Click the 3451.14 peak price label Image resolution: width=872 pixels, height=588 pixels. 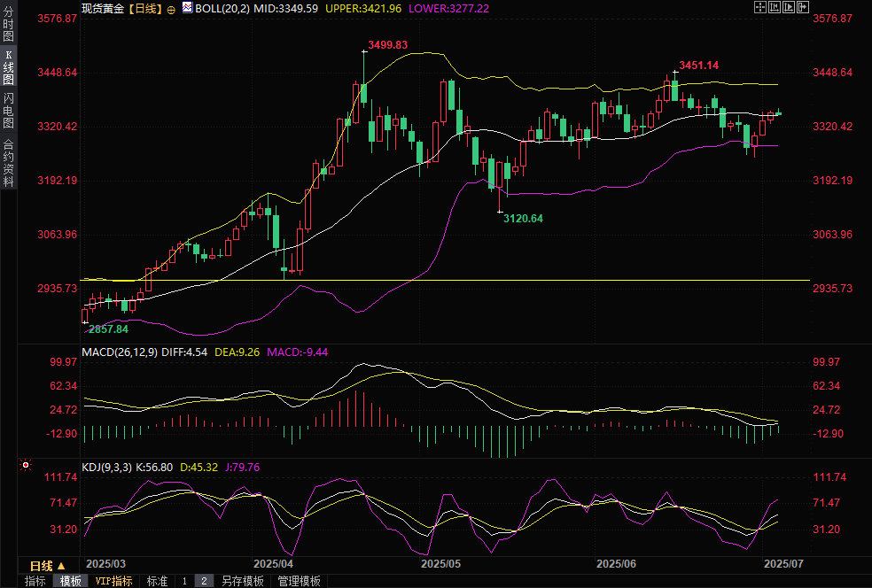point(699,66)
